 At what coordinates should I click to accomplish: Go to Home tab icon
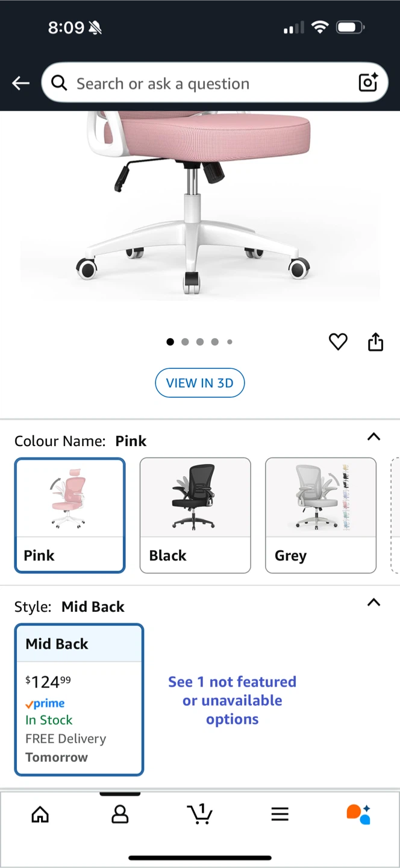point(40,814)
